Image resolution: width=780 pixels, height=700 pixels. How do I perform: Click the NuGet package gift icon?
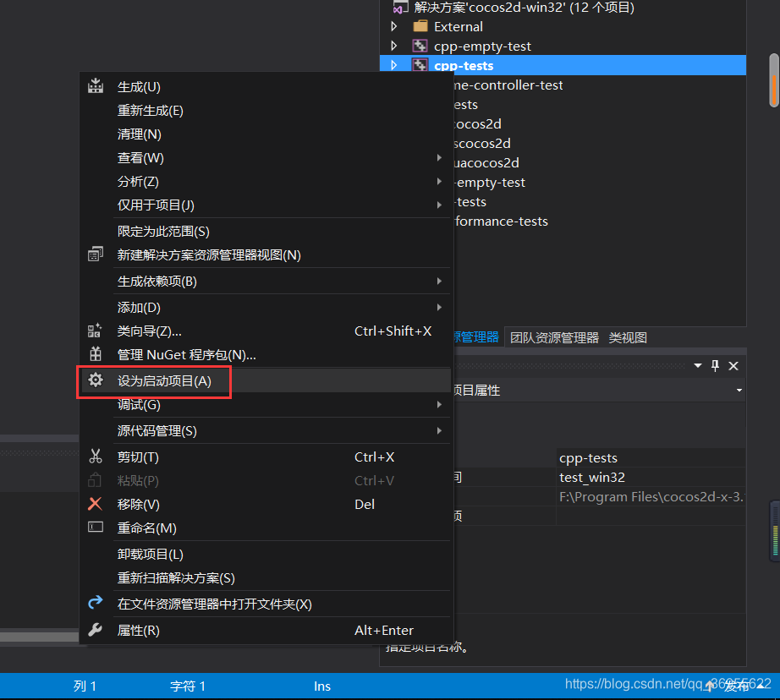pyautogui.click(x=95, y=354)
